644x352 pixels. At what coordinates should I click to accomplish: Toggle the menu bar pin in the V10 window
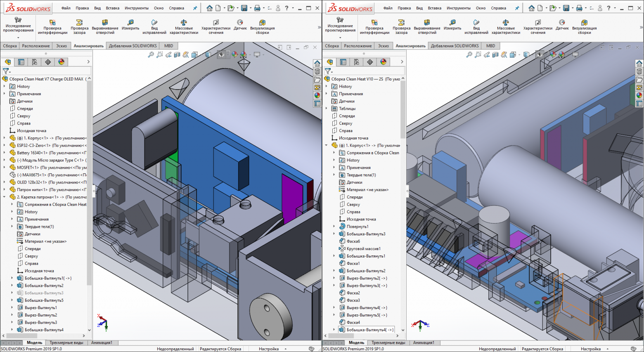[517, 8]
